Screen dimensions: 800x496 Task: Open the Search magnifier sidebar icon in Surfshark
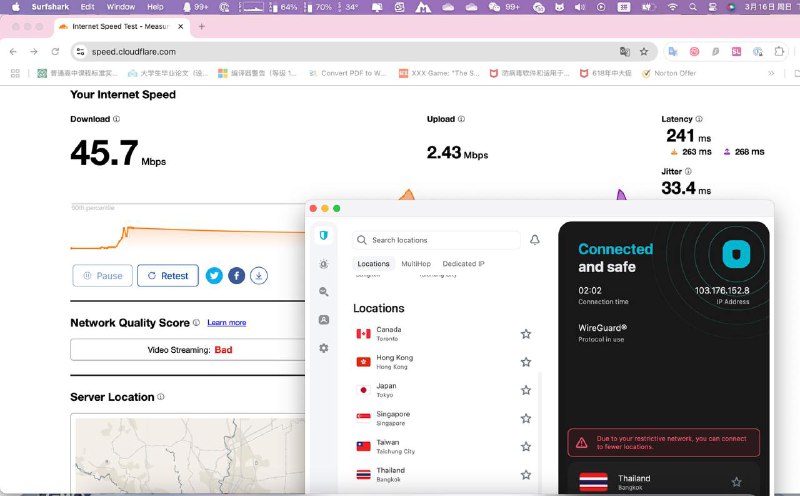click(323, 291)
